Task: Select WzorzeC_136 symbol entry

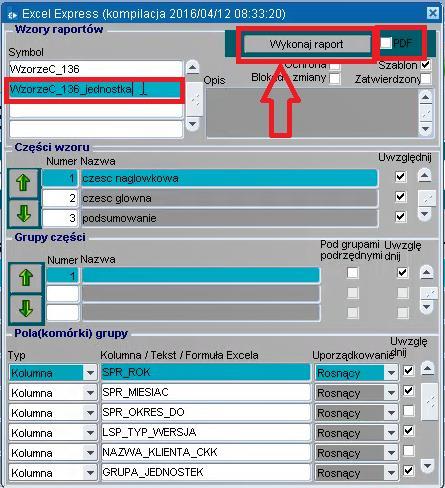Action: click(96, 69)
